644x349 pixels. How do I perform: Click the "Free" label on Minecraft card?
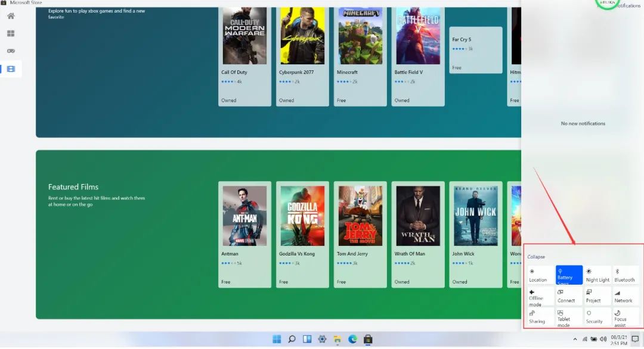[x=341, y=101]
